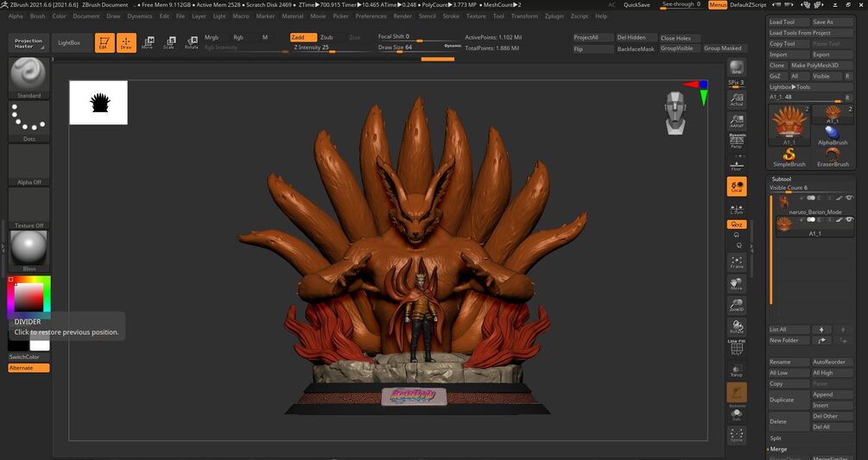Hide the naruto_Barion_Mode subtool eye
The width and height of the screenshot is (868, 460).
click(849, 198)
